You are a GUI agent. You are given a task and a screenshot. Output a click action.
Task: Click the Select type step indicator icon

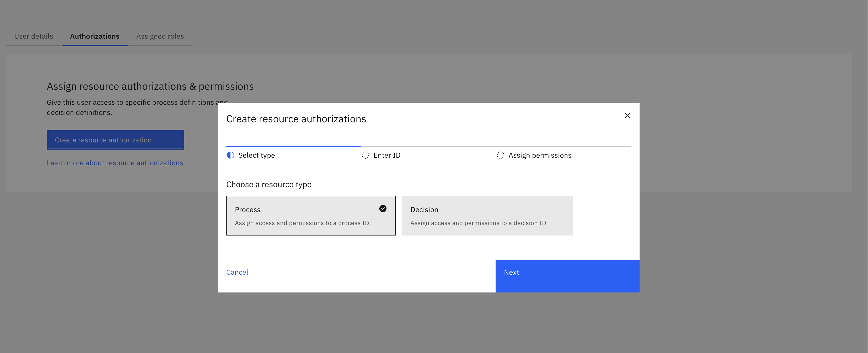coord(230,155)
